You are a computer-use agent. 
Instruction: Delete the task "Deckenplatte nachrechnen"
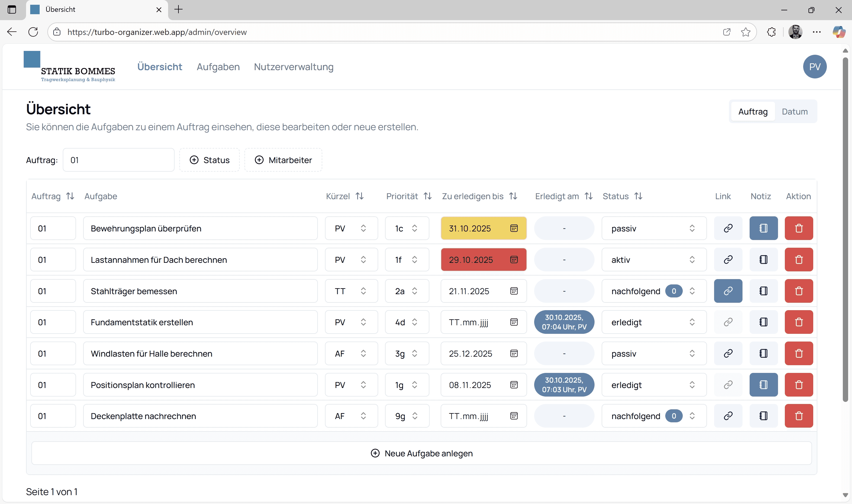point(798,415)
